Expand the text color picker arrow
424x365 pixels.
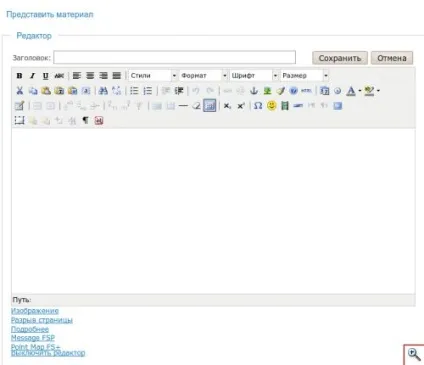360,91
